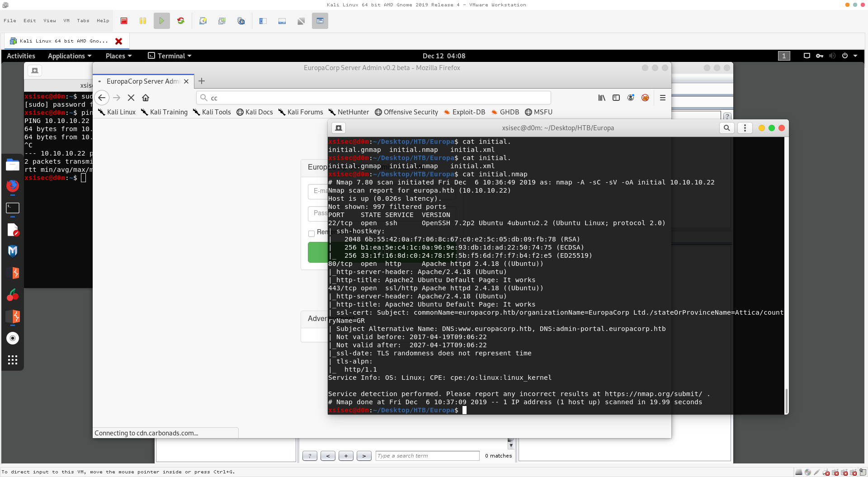Image resolution: width=868 pixels, height=477 pixels.
Task: Open the GHDB bookmark
Action: tap(505, 112)
